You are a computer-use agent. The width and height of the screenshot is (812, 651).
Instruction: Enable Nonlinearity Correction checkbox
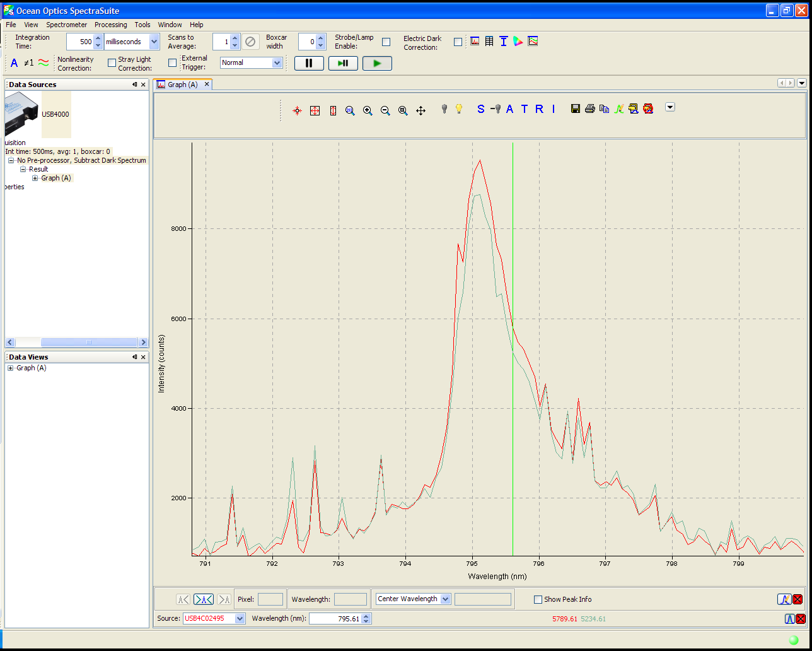pos(112,62)
